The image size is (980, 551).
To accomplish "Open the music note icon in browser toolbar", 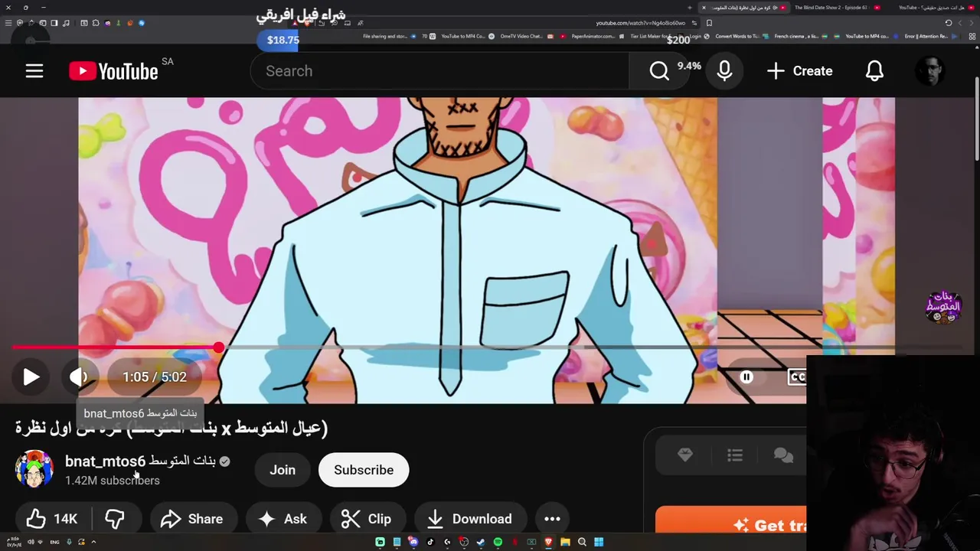I will [x=66, y=23].
